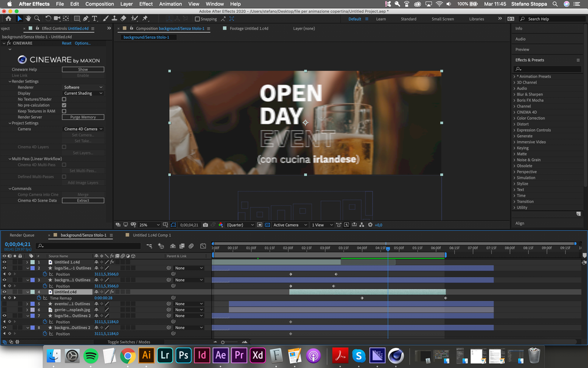This screenshot has height=368, width=588.
Task: Open the Effect menu in menu bar
Action: point(146,4)
